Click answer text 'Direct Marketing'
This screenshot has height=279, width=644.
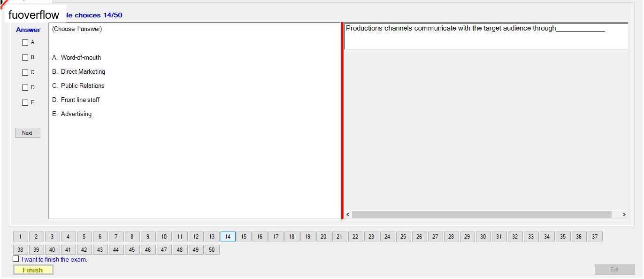click(x=83, y=72)
